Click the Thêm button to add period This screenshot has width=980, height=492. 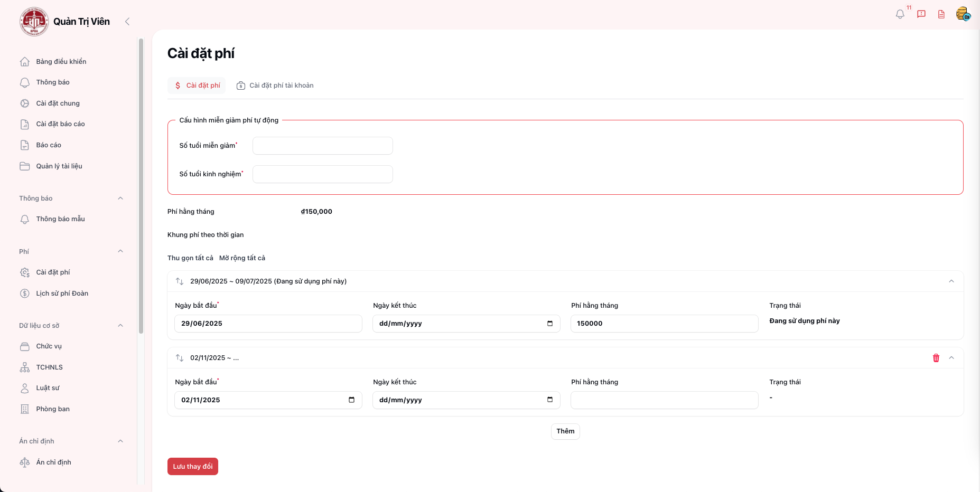[565, 431]
